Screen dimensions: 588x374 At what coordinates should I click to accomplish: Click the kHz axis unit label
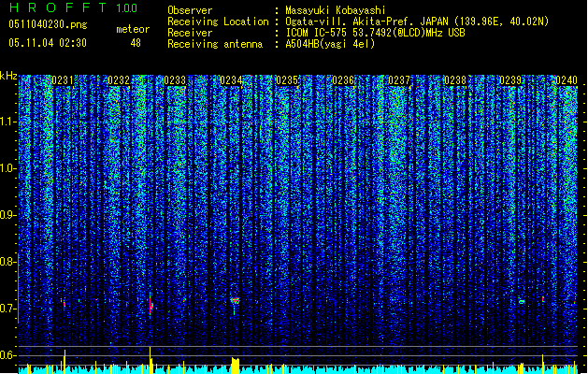(x=8, y=76)
